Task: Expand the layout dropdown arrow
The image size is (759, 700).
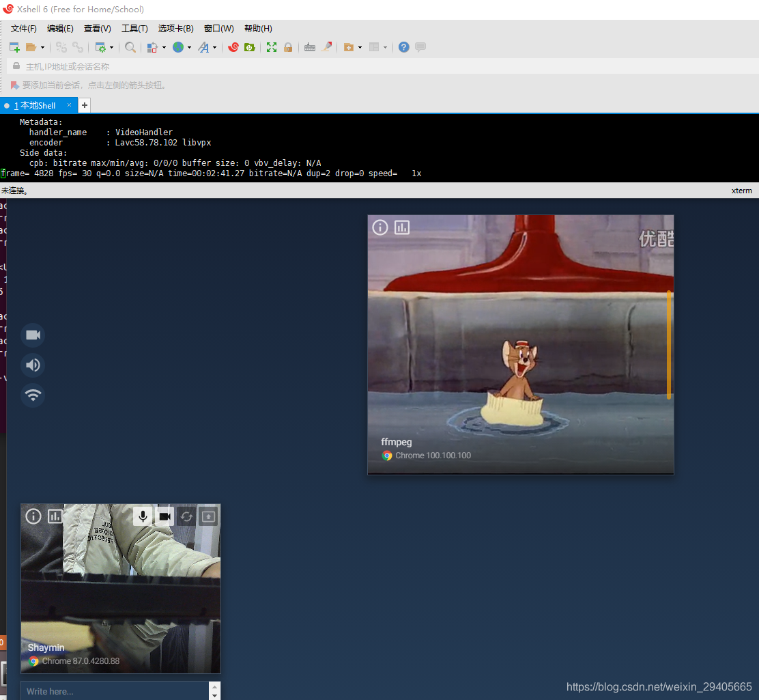Action: click(x=386, y=48)
